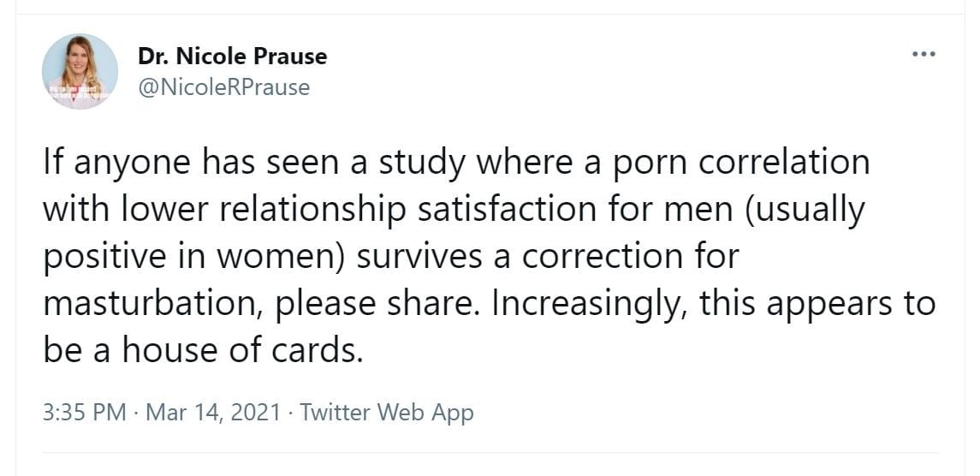
Task: Click the word "Increasingly" in the tweet
Action: (589, 304)
